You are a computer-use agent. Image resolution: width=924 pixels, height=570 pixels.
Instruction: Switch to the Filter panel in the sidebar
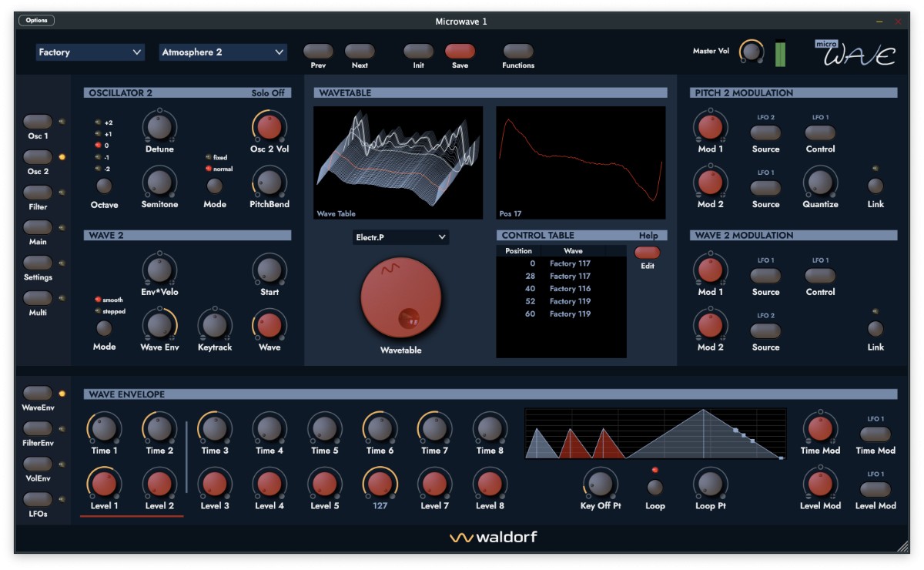point(37,192)
